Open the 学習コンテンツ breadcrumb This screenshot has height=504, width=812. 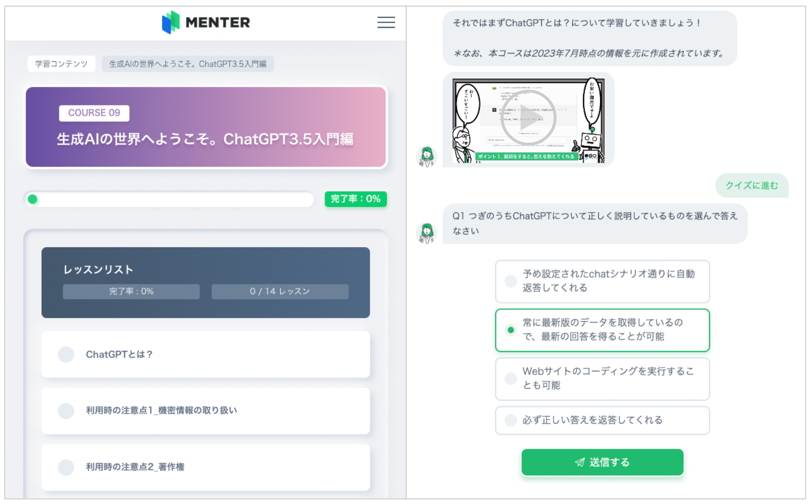61,64
